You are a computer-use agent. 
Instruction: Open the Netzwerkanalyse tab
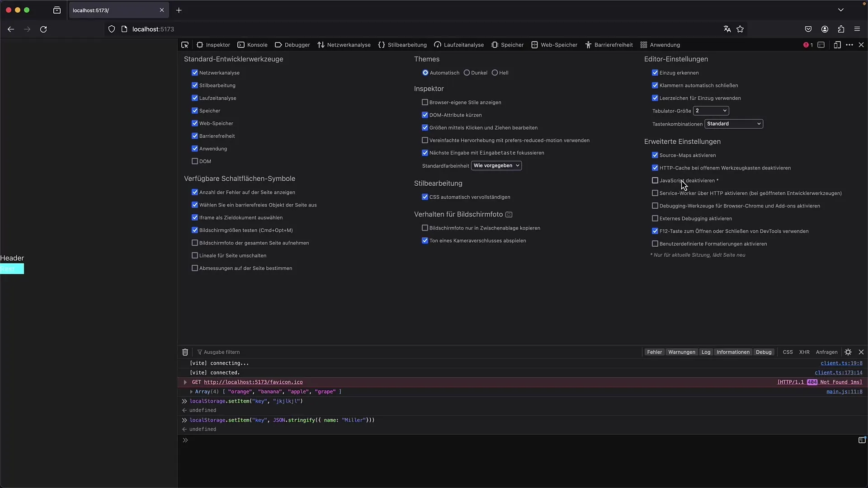click(344, 45)
